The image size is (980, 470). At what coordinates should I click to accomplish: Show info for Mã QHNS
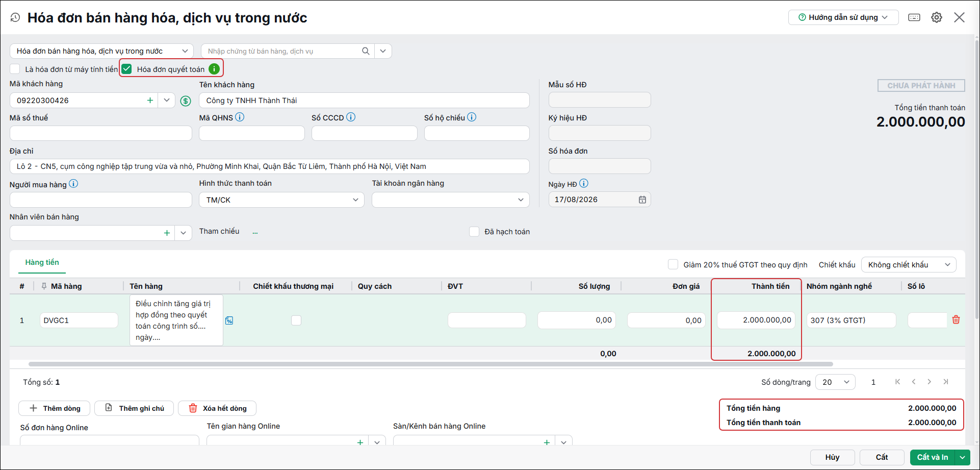240,117
